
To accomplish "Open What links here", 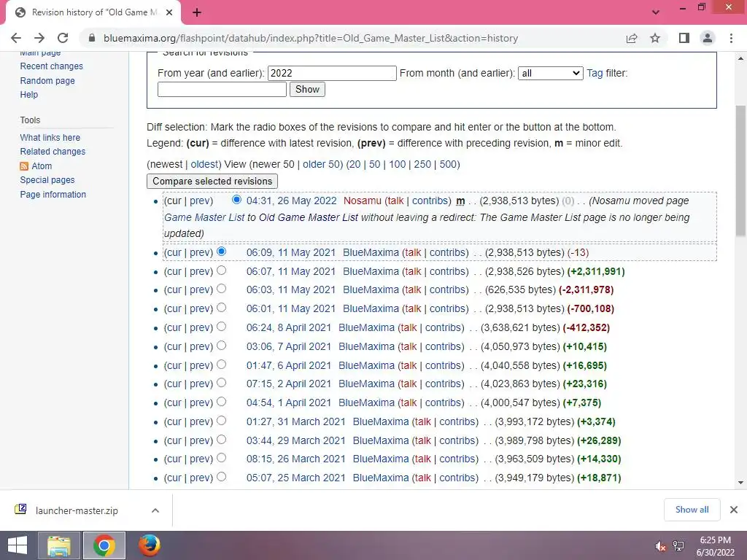I will pyautogui.click(x=50, y=138).
